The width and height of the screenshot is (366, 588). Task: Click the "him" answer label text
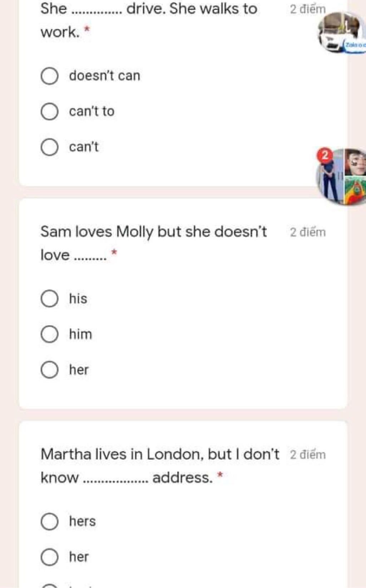click(80, 334)
